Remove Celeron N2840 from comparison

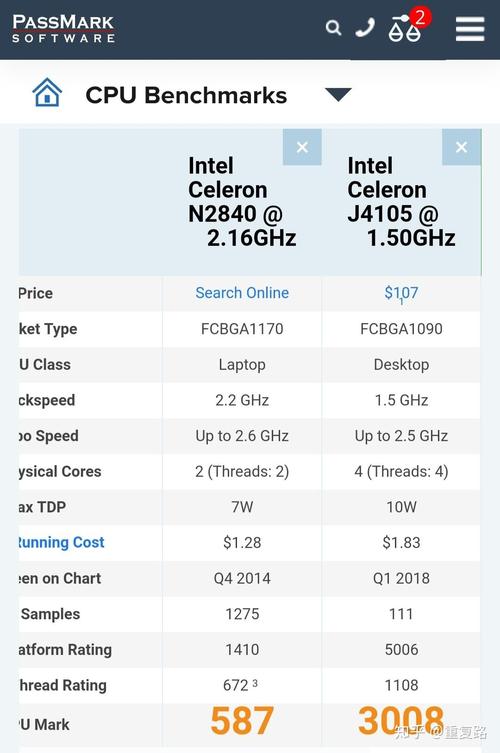point(302,147)
